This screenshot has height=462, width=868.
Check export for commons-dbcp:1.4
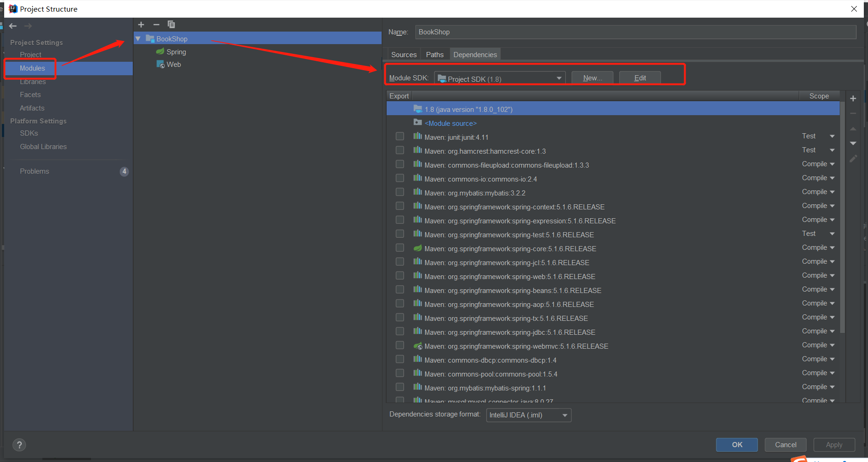click(400, 359)
